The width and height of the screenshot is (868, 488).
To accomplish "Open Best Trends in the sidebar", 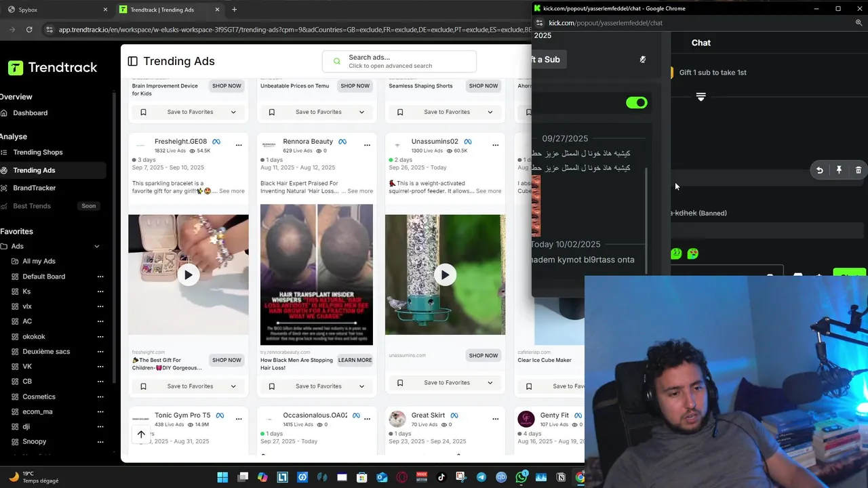I will [x=31, y=206].
